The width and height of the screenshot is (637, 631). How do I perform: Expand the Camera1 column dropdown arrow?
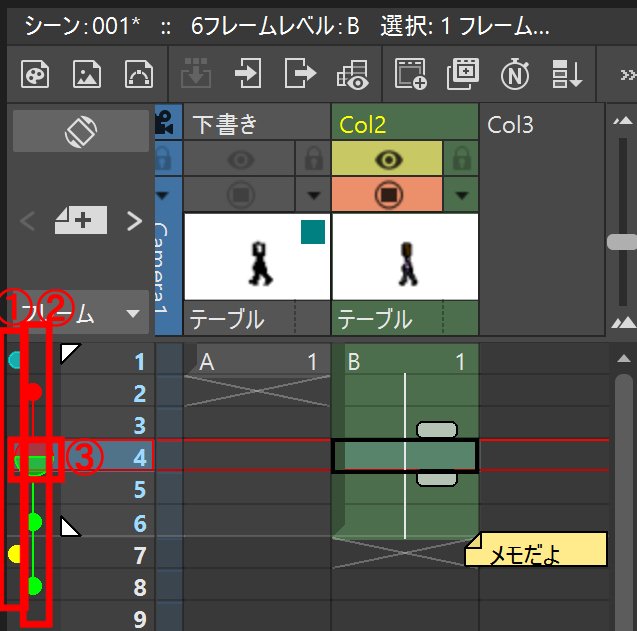tap(162, 195)
